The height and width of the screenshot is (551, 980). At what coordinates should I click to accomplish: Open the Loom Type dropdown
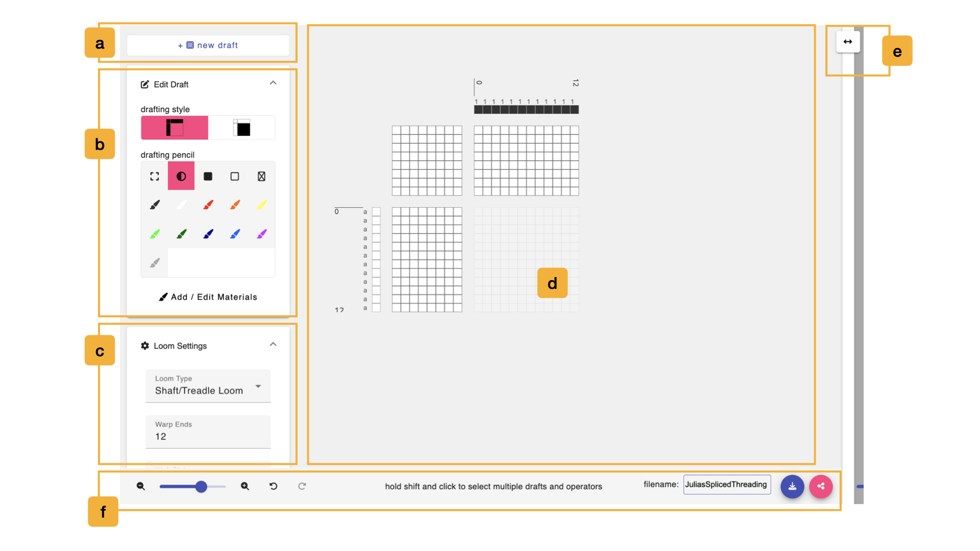tap(207, 386)
